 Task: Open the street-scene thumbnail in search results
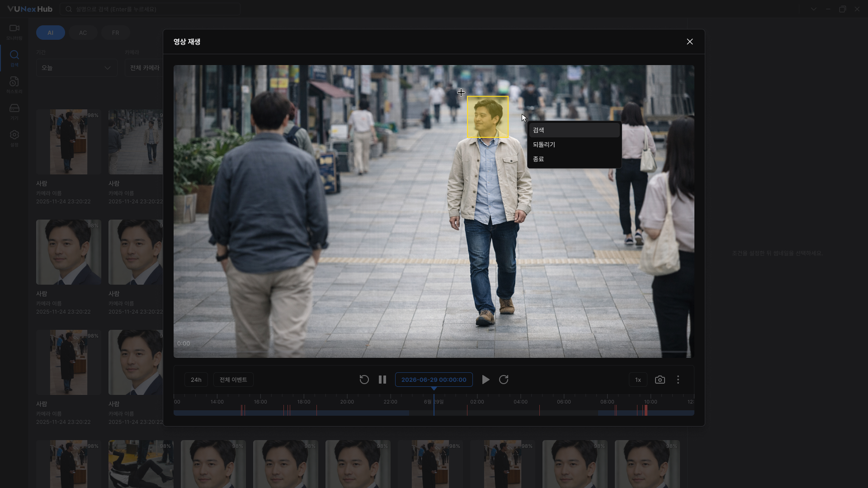pos(136,142)
